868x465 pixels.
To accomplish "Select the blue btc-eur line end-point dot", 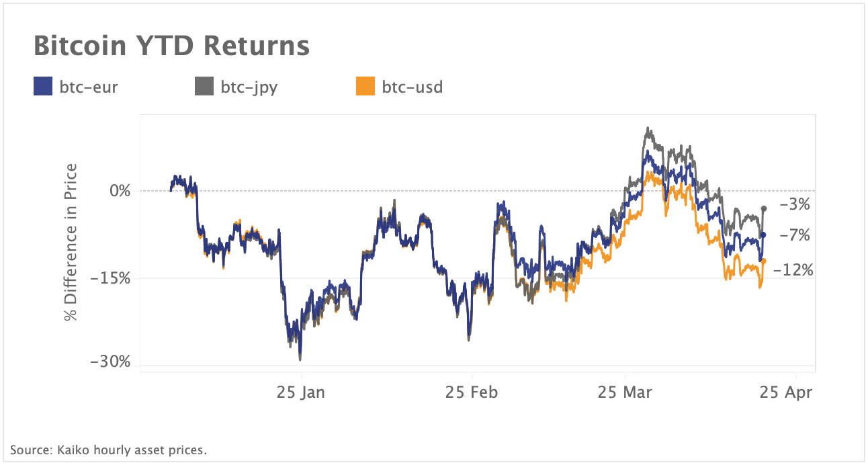I will [763, 235].
